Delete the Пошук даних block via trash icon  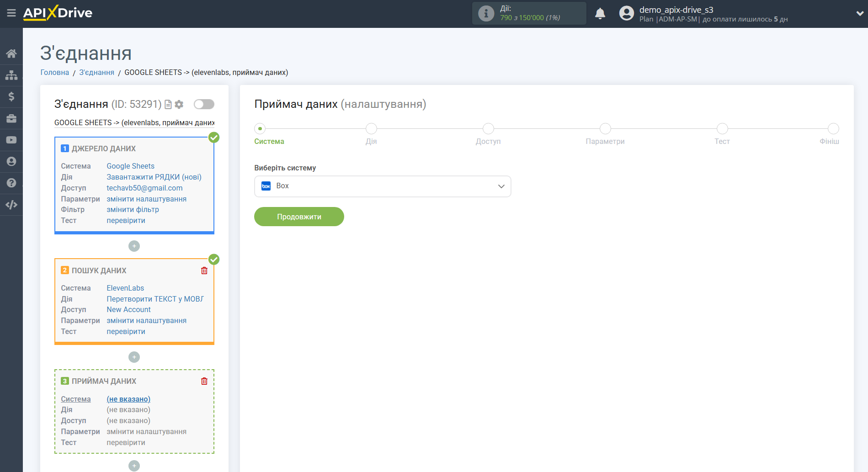coord(204,270)
